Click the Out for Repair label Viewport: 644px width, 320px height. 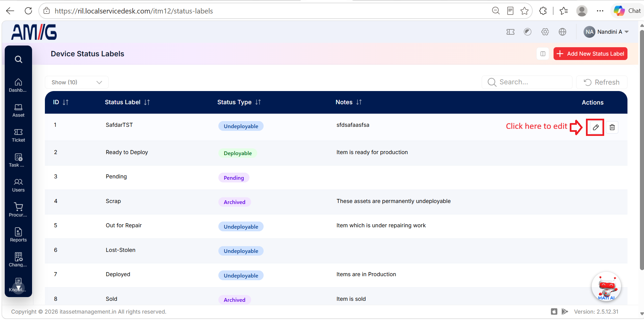(124, 225)
